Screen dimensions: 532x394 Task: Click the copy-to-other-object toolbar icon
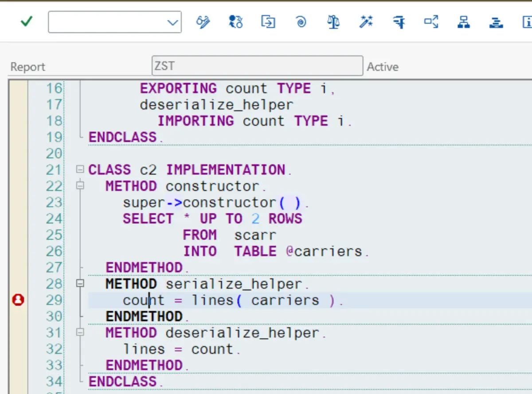click(268, 22)
